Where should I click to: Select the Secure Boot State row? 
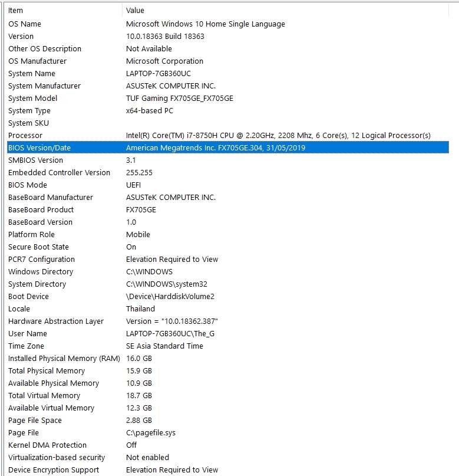click(227, 247)
